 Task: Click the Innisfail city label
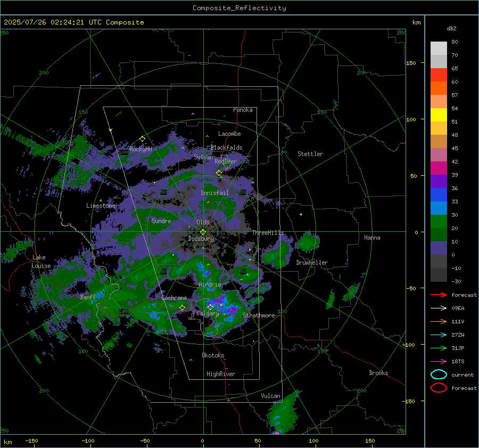pyautogui.click(x=214, y=193)
